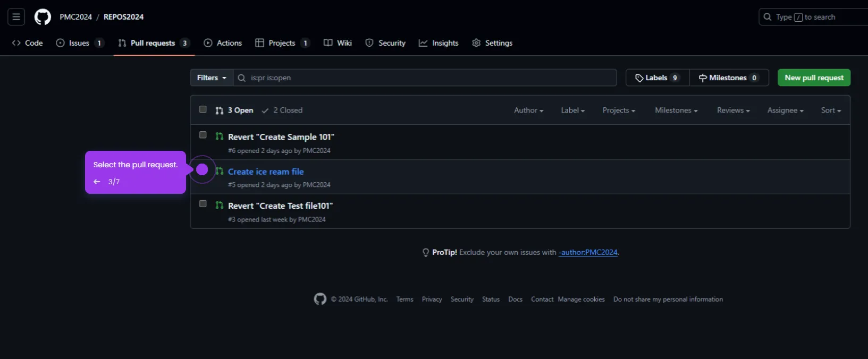
Task: Open the Projects tab in repo nav
Action: pyautogui.click(x=282, y=43)
